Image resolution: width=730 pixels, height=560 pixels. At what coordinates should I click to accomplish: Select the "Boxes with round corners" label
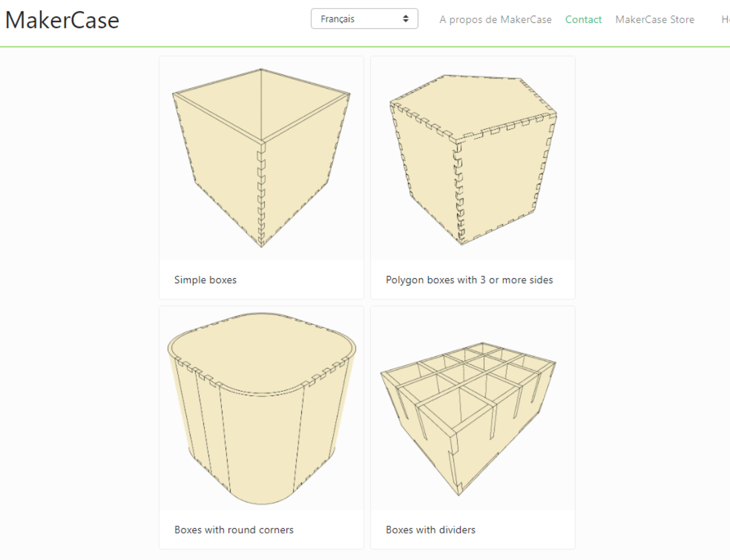pyautogui.click(x=234, y=530)
